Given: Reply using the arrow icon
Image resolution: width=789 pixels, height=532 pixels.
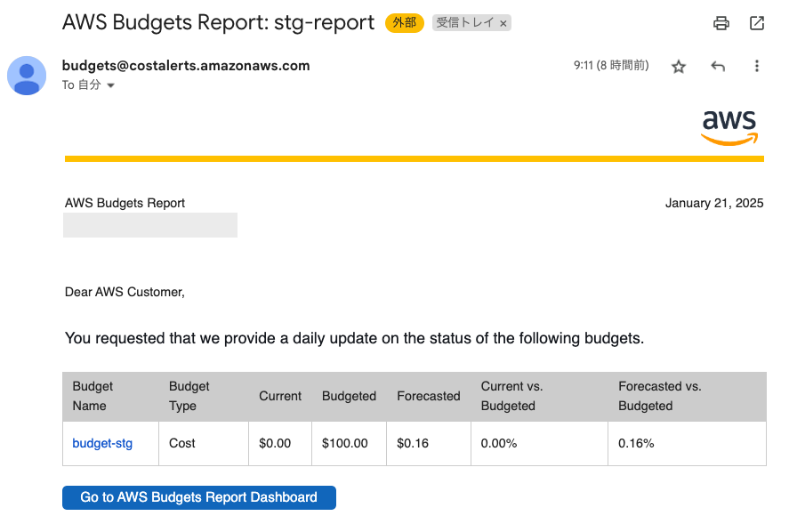Looking at the screenshot, I should tap(718, 66).
